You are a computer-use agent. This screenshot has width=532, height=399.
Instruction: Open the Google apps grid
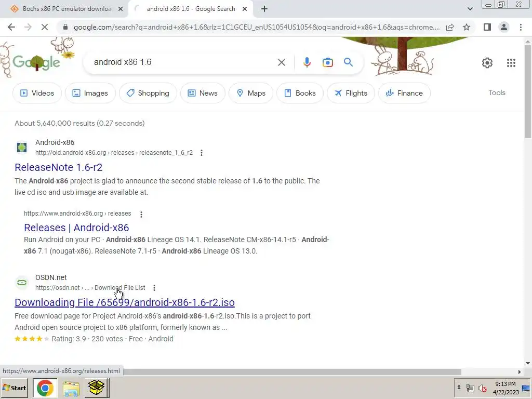(x=511, y=63)
